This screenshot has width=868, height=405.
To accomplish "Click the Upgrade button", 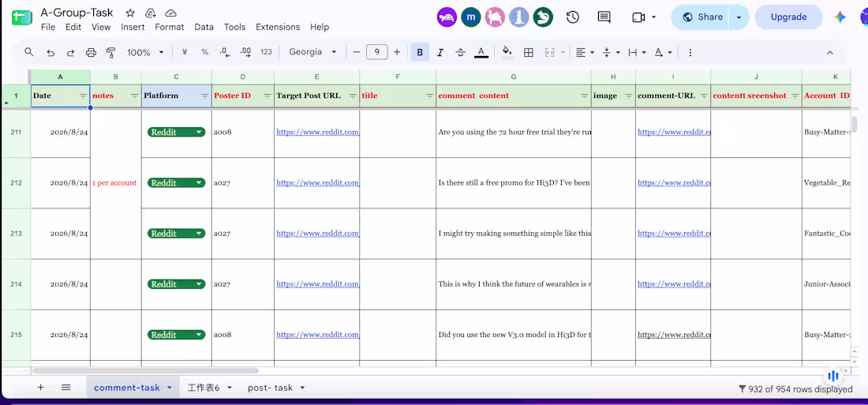I will pyautogui.click(x=788, y=17).
